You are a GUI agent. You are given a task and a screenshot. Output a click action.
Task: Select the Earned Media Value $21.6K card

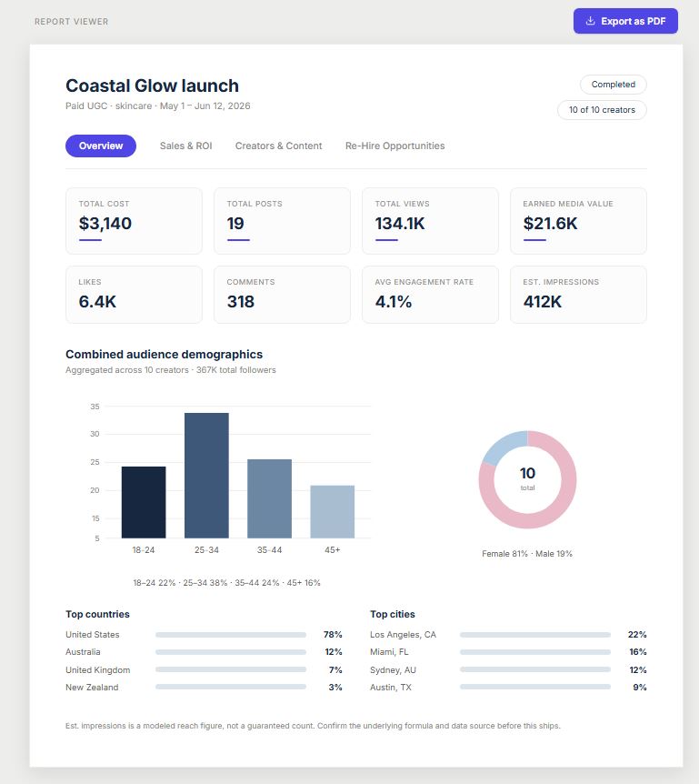tap(578, 221)
